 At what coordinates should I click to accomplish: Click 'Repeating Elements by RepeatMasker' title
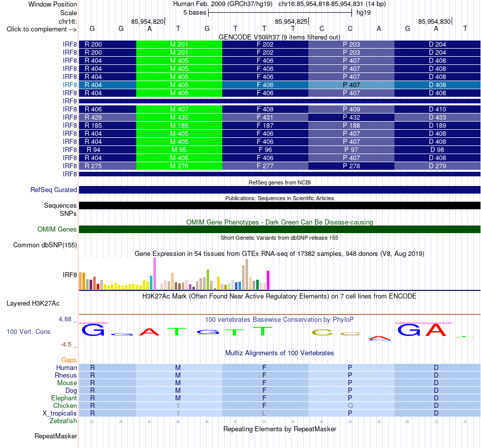tap(279, 429)
